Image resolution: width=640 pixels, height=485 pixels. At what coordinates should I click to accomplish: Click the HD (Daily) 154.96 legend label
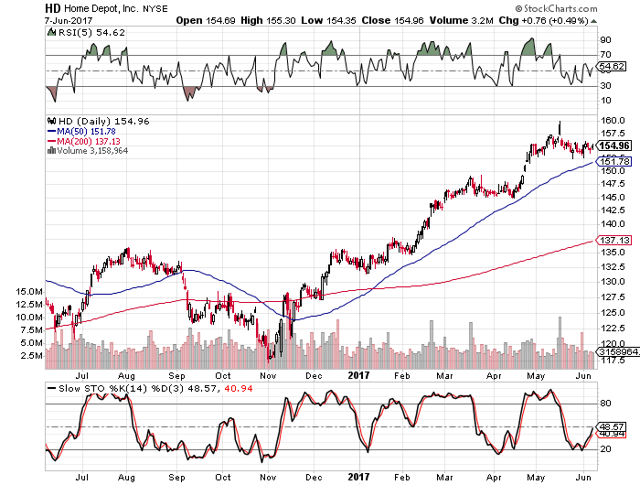(104, 121)
